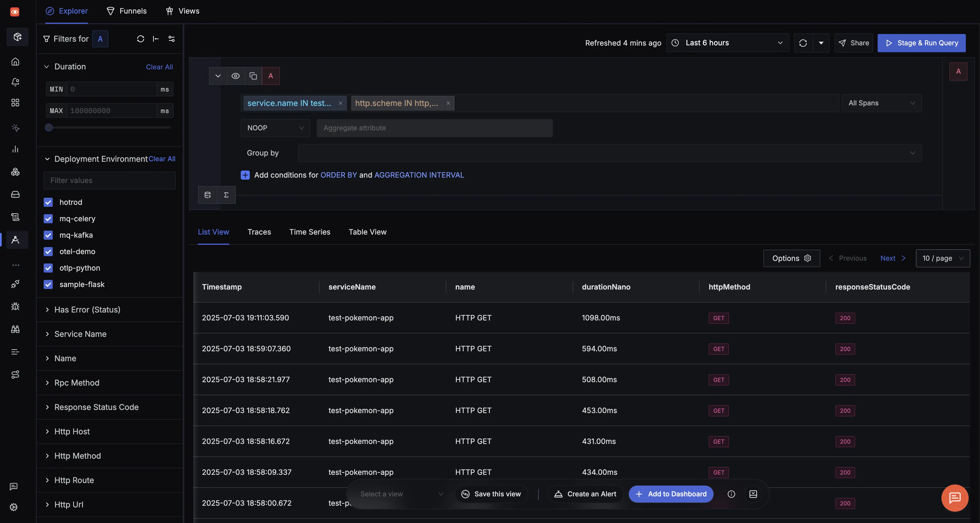Viewport: 980px width, 523px height.
Task: Click the duration range slider handle
Action: [x=49, y=128]
